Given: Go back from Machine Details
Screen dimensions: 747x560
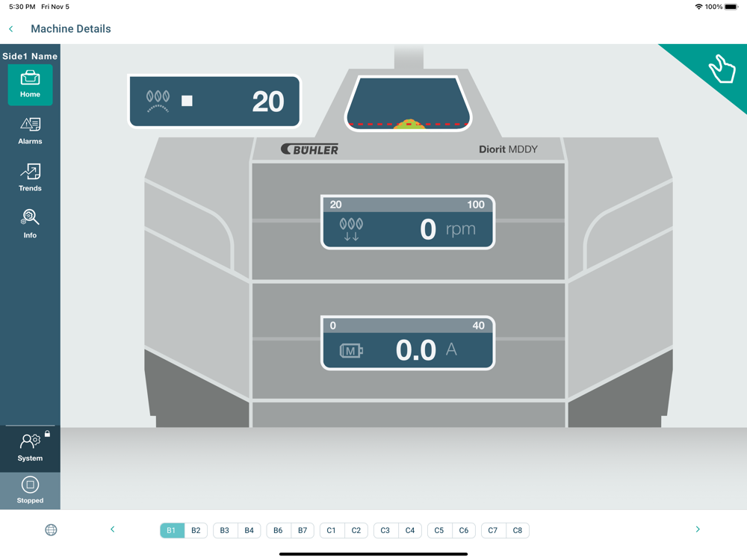Looking at the screenshot, I should click(x=11, y=29).
